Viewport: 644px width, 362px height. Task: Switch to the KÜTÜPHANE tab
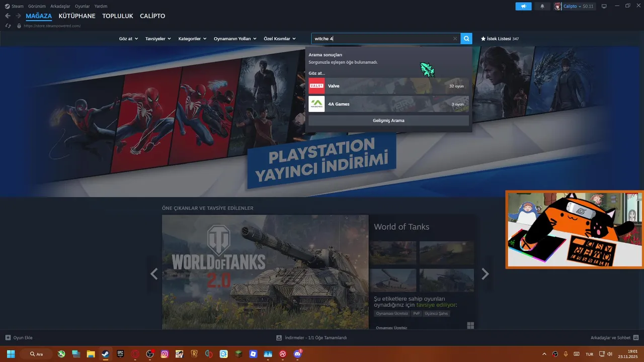pyautogui.click(x=77, y=16)
